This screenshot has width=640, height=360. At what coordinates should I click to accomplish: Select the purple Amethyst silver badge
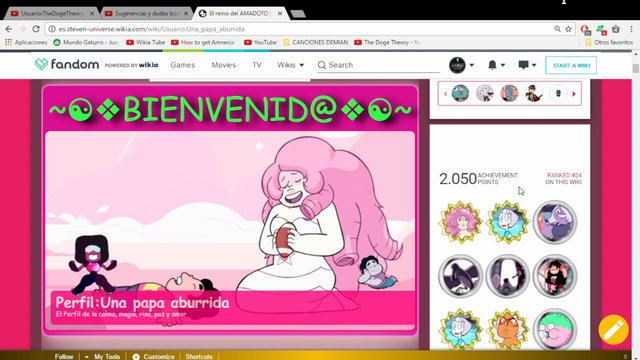pos(555,222)
